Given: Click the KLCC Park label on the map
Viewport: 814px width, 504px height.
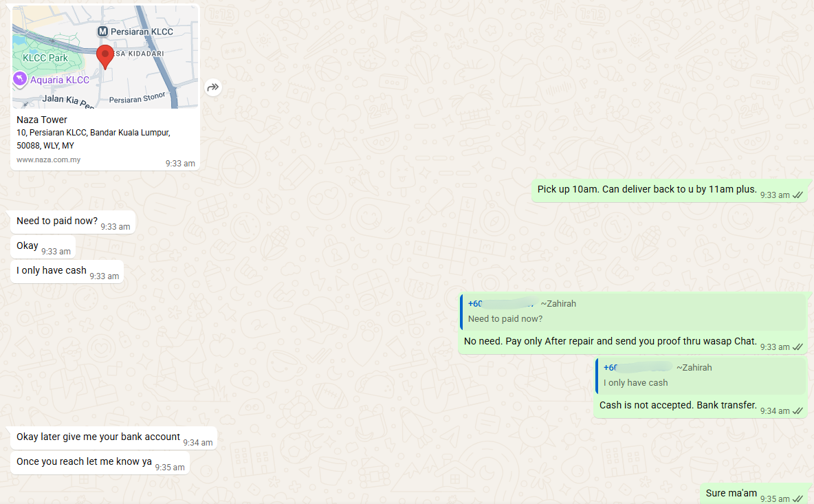Looking at the screenshot, I should 45,58.
